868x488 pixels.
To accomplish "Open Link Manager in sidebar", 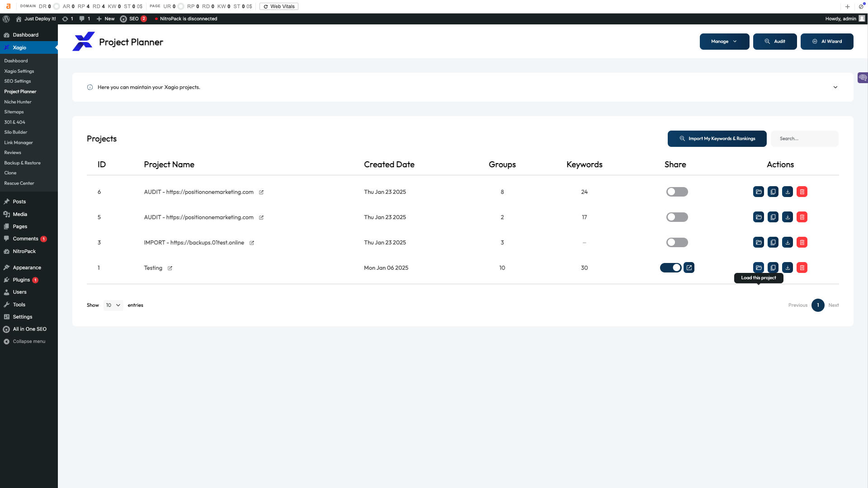I will tap(19, 143).
